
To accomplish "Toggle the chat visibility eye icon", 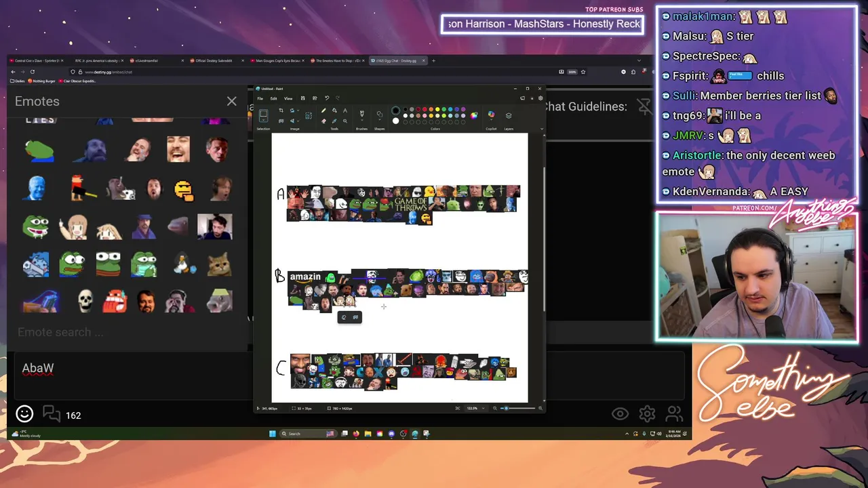I will 620,413.
